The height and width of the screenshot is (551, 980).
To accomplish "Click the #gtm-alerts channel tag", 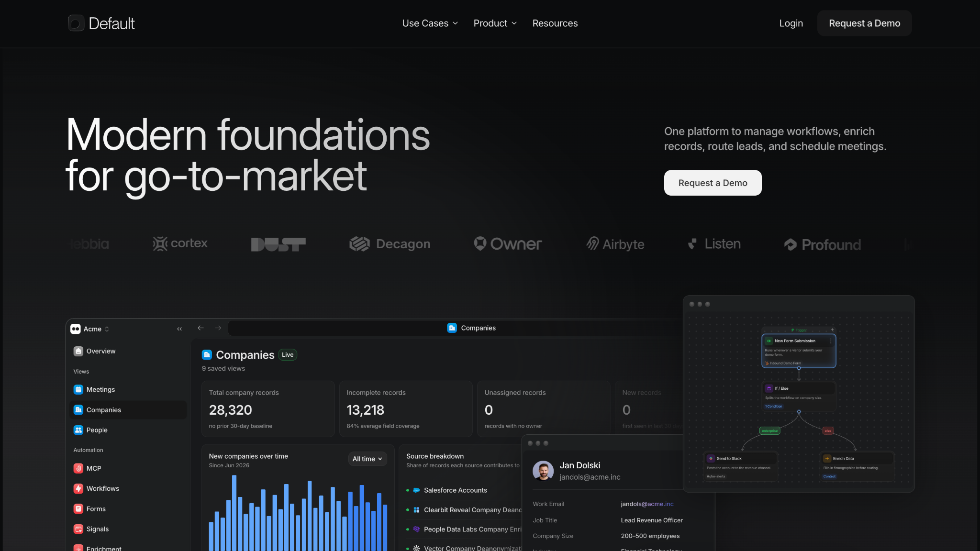I will click(716, 476).
